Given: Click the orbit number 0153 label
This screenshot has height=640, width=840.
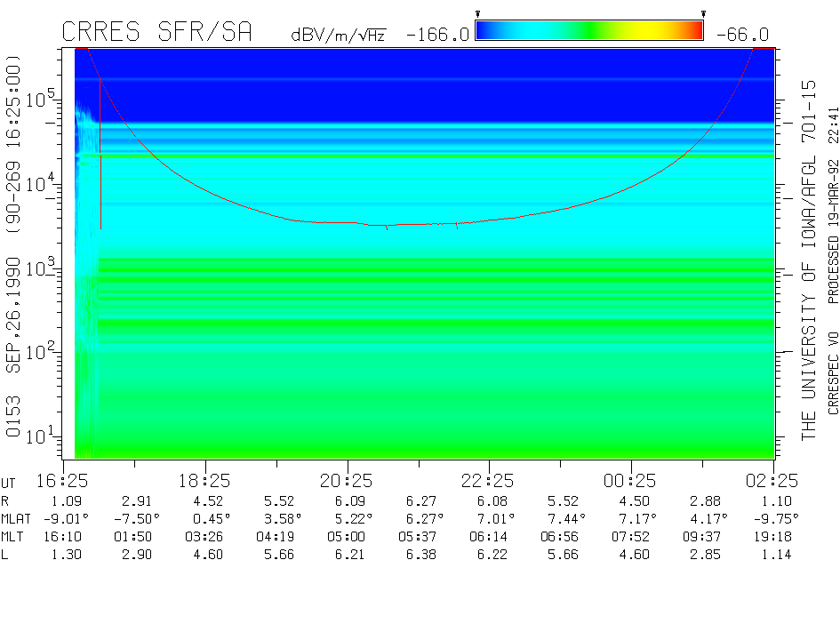Looking at the screenshot, I should (12, 417).
